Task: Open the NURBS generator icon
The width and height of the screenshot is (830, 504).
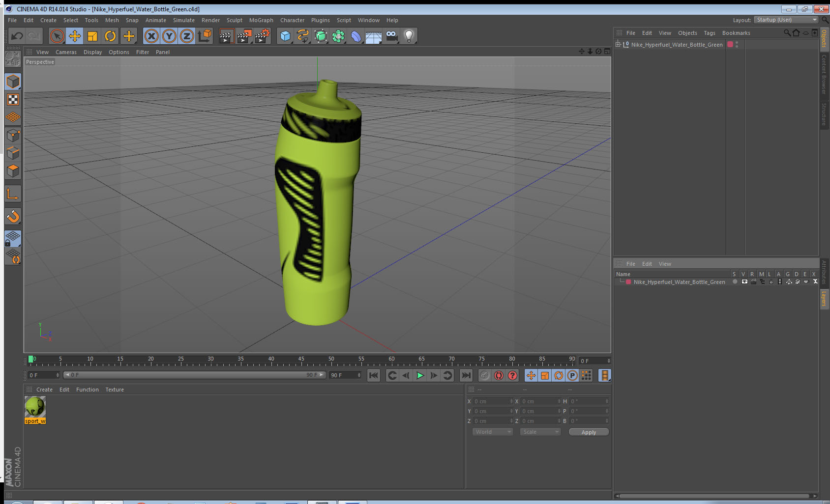Action: [x=321, y=36]
